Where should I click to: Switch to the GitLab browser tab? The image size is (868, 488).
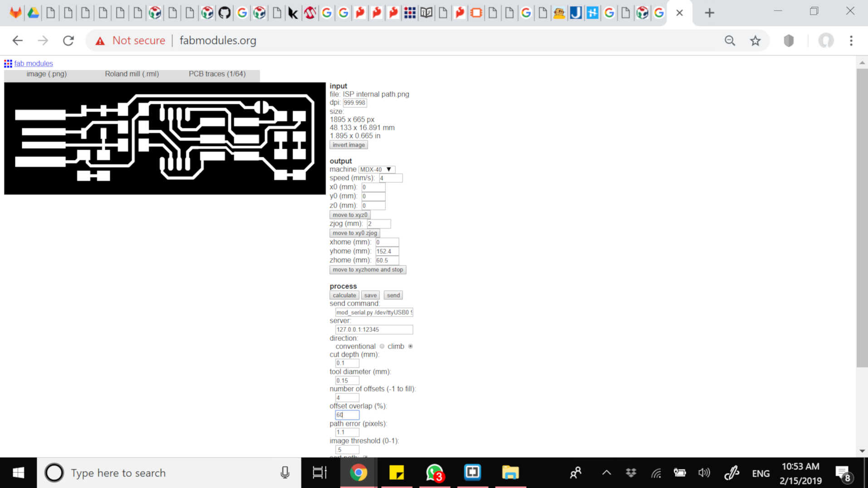coord(15,13)
